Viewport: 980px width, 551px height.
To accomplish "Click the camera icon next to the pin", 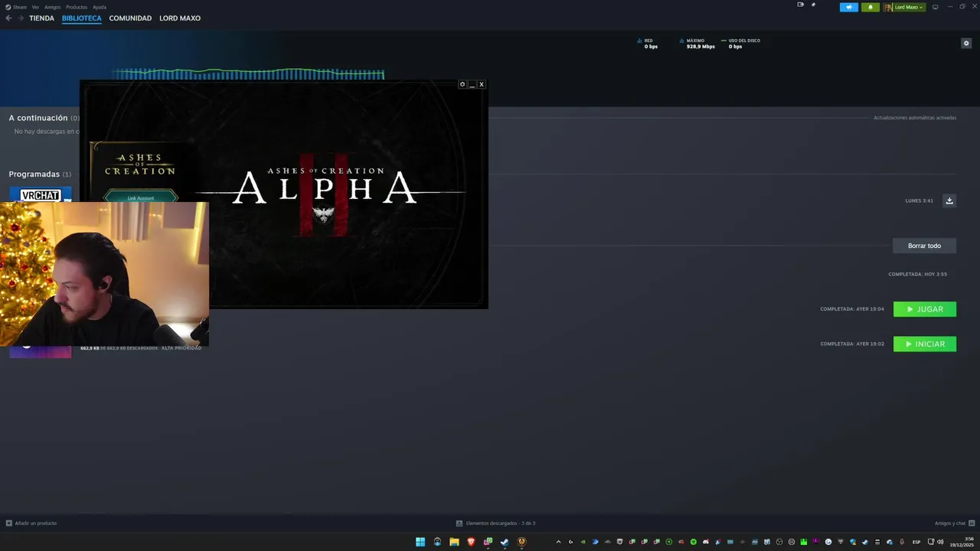I will [x=801, y=5].
